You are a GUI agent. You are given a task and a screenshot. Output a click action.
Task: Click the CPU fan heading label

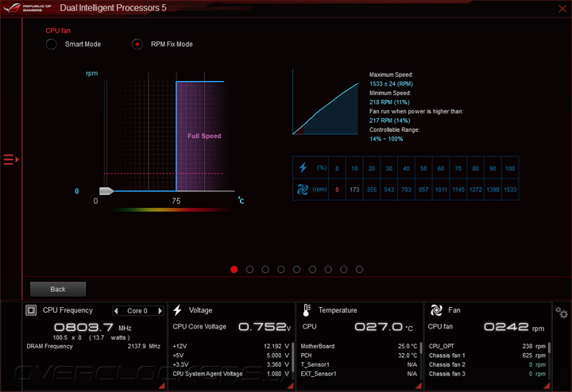point(58,31)
